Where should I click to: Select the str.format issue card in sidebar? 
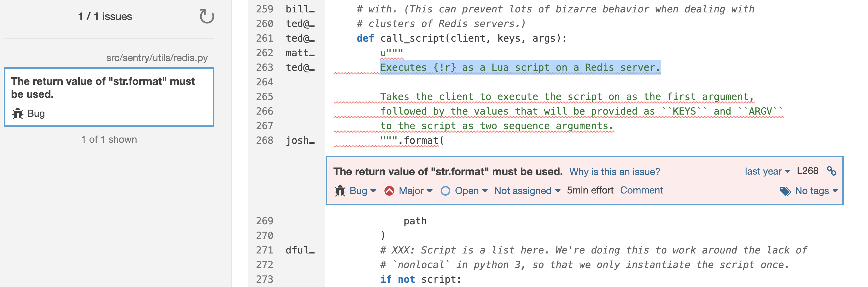coord(109,97)
